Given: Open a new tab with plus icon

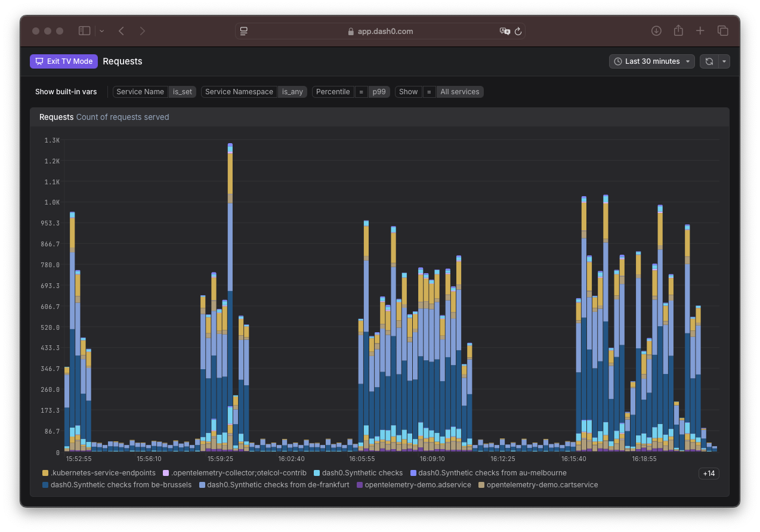Looking at the screenshot, I should click(x=700, y=31).
